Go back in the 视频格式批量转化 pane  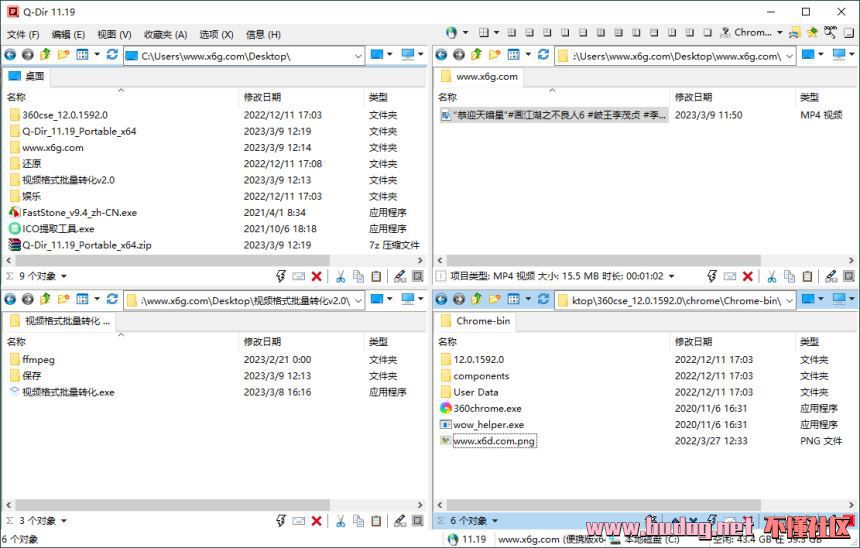pos(10,299)
